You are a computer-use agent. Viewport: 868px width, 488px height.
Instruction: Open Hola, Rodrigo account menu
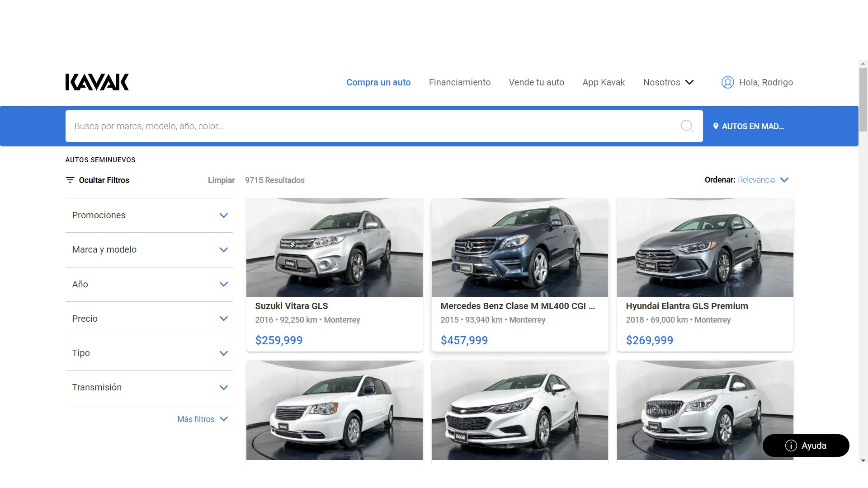(757, 82)
